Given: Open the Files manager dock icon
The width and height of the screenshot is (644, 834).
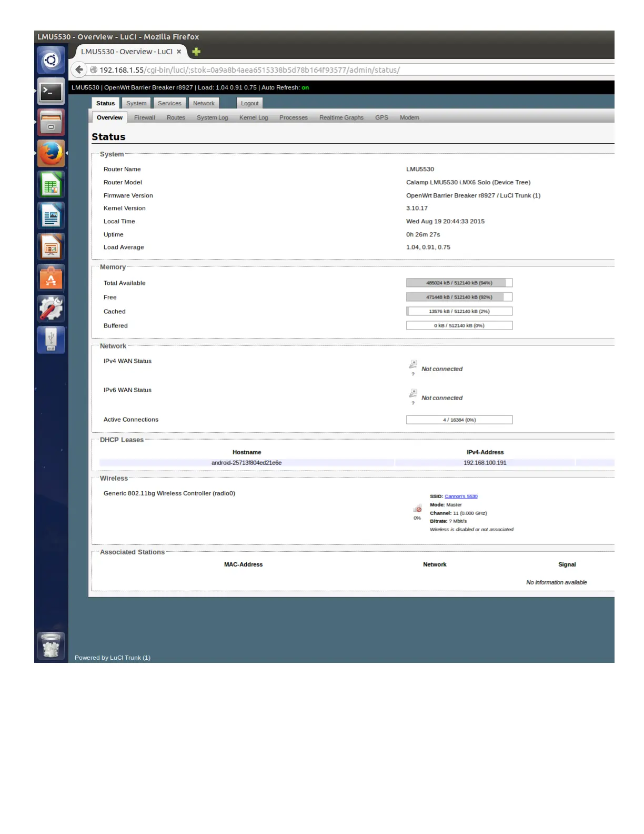Looking at the screenshot, I should click(x=51, y=123).
